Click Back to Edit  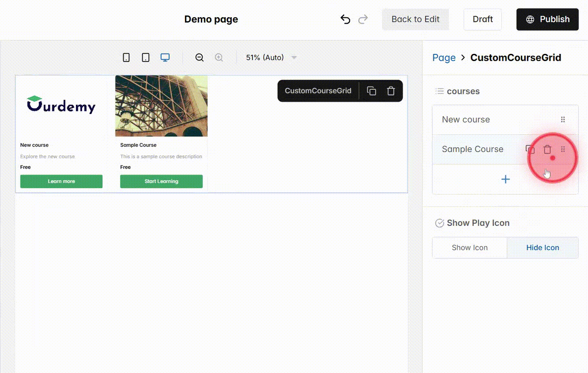click(415, 19)
